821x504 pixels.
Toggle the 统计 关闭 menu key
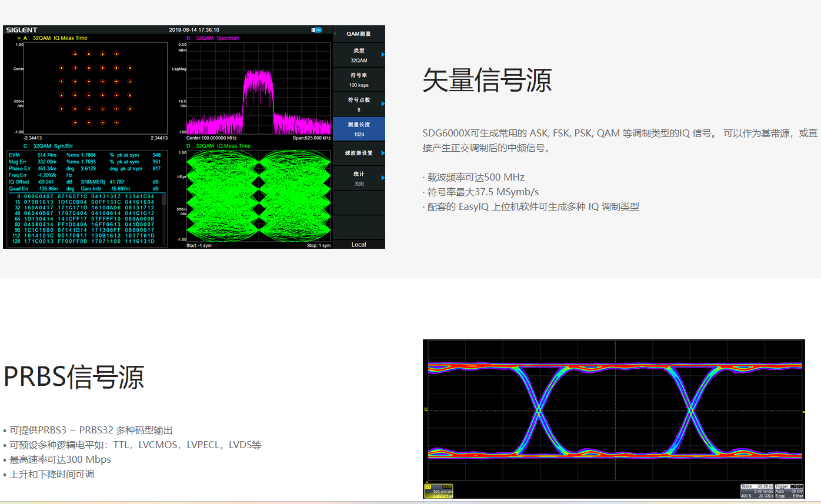point(359,178)
